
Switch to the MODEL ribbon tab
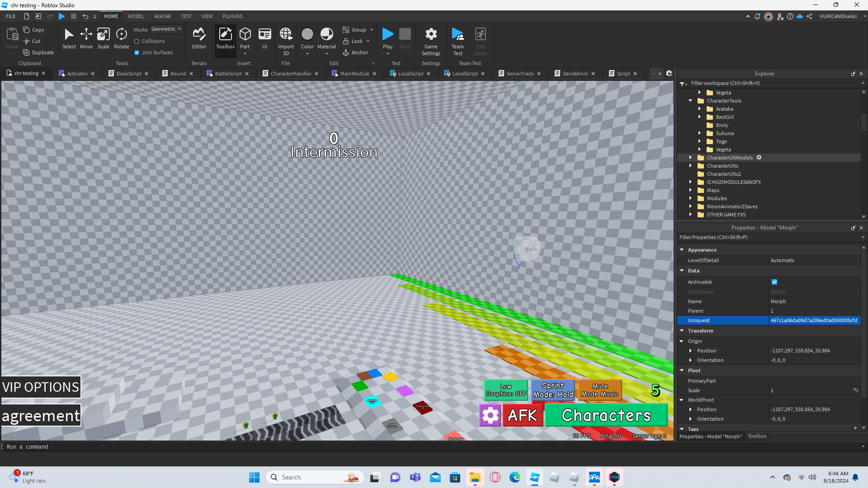click(x=136, y=16)
